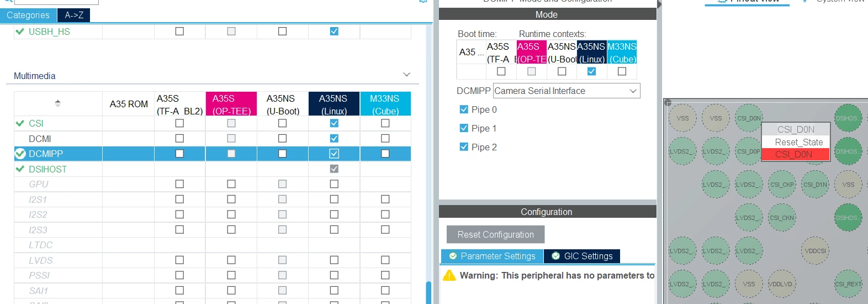Click the green check icon next to CSI
868x304 pixels.
tap(20, 123)
